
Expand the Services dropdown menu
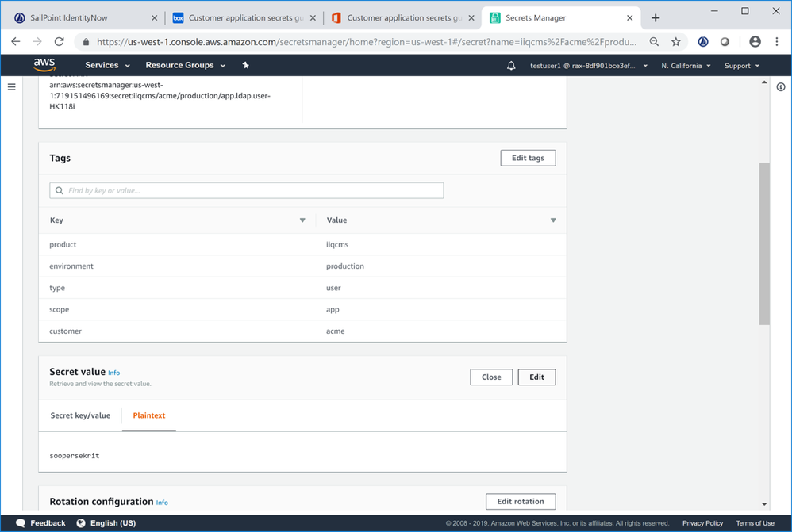[107, 66]
